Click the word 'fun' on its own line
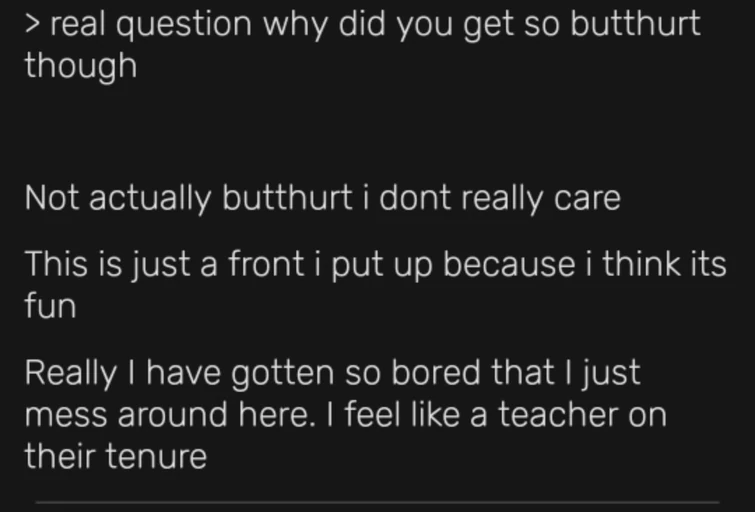Image resolution: width=755 pixels, height=512 pixels. point(51,305)
